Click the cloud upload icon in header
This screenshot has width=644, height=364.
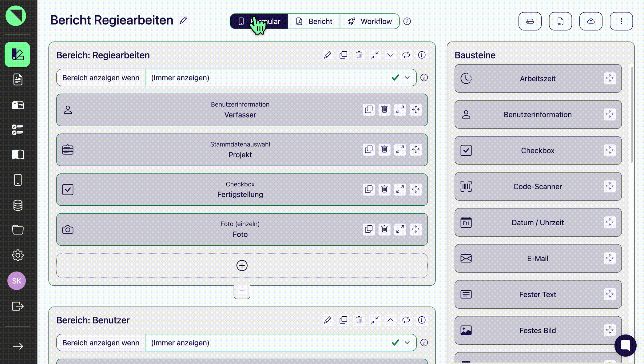(x=590, y=21)
